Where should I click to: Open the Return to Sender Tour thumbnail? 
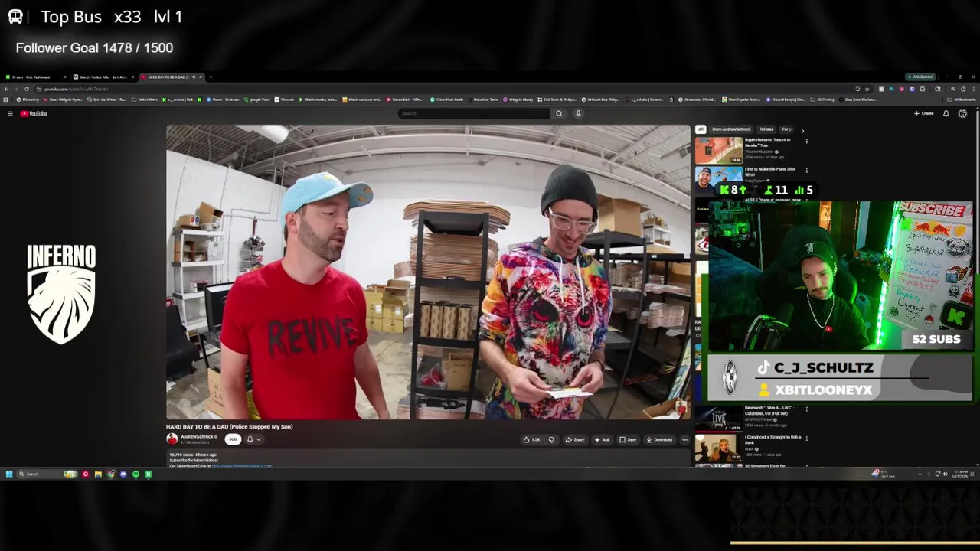pos(719,150)
